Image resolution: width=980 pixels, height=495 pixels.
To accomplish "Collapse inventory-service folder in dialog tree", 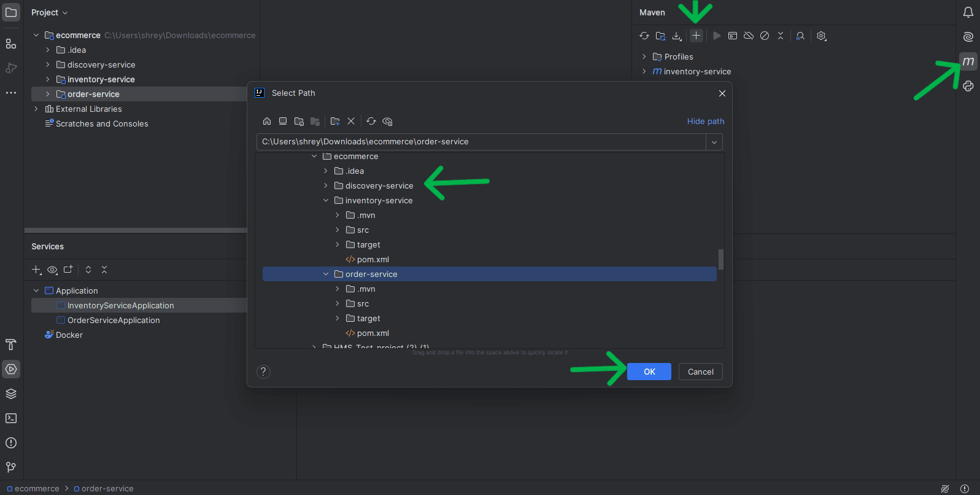I will pyautogui.click(x=326, y=200).
